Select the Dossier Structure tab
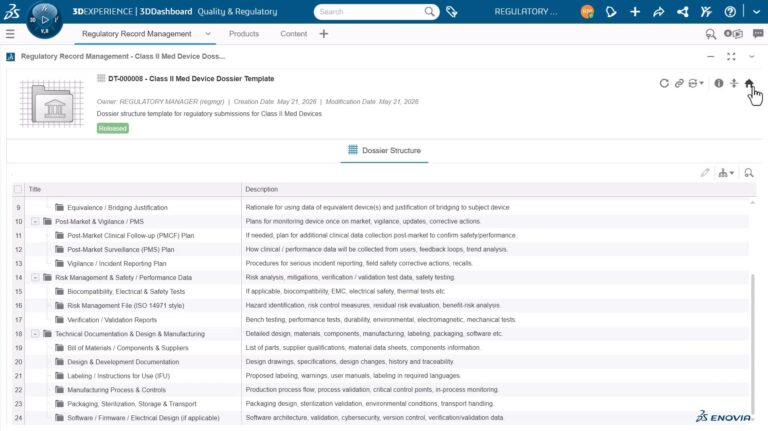The width and height of the screenshot is (768, 431). tap(384, 150)
